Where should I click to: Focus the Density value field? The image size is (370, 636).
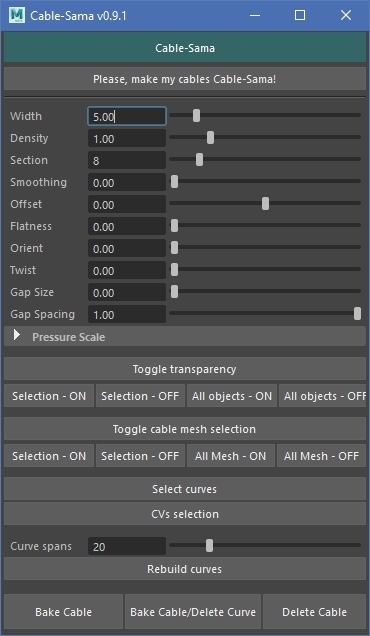coord(127,138)
